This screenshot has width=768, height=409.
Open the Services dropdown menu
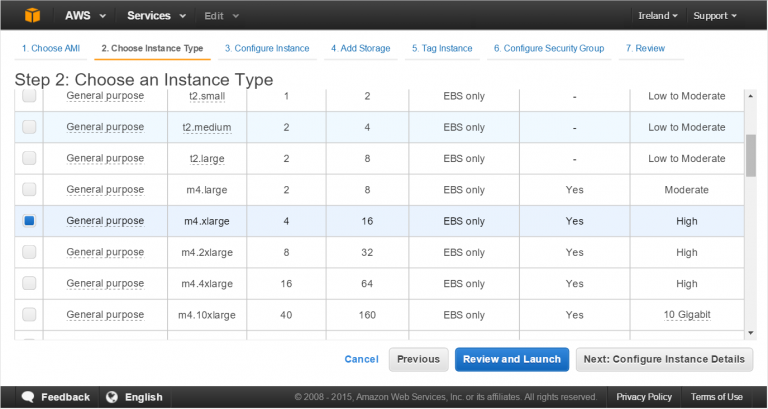[x=156, y=16]
